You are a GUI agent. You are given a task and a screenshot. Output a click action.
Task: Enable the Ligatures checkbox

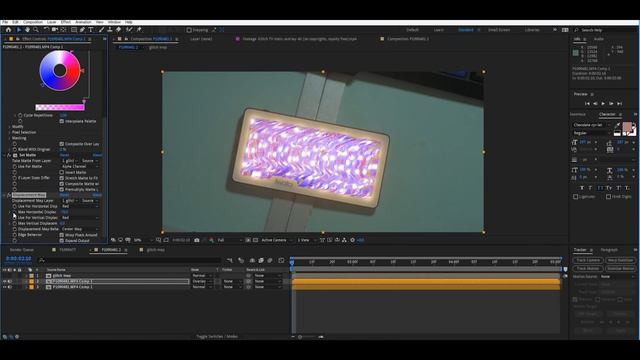[576, 197]
